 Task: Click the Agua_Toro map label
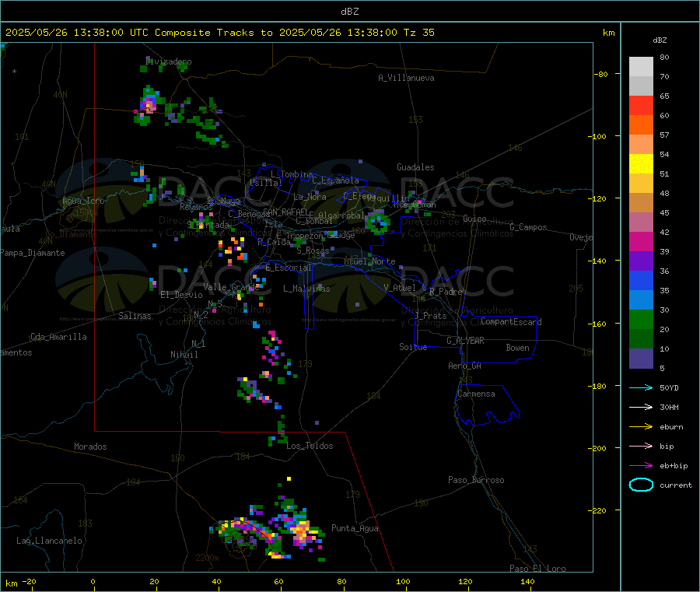tap(83, 201)
